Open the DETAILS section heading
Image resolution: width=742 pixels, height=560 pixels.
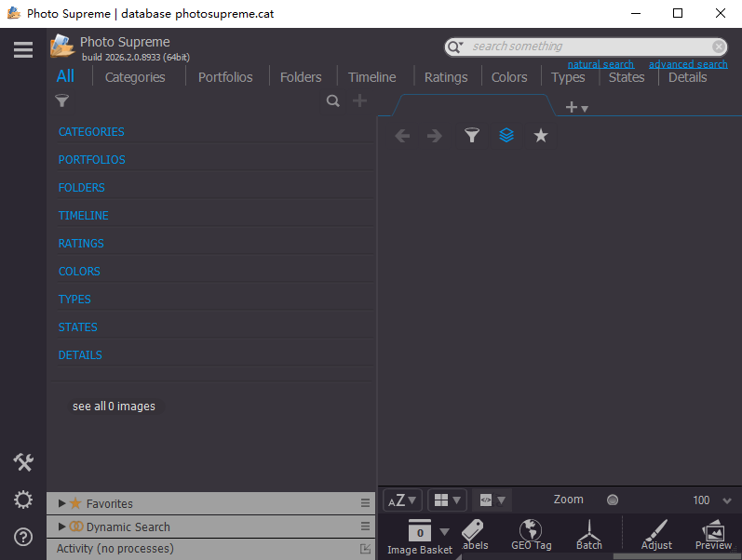pos(80,355)
